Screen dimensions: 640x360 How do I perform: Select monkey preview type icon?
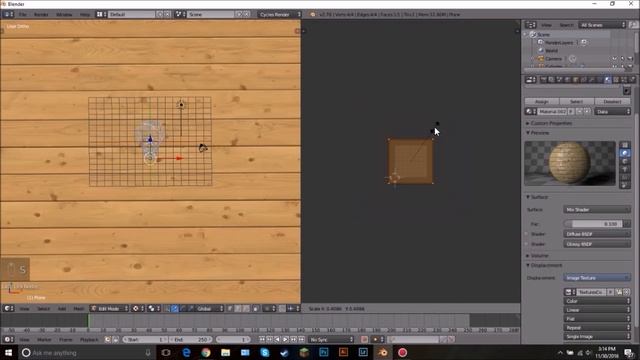click(x=624, y=169)
